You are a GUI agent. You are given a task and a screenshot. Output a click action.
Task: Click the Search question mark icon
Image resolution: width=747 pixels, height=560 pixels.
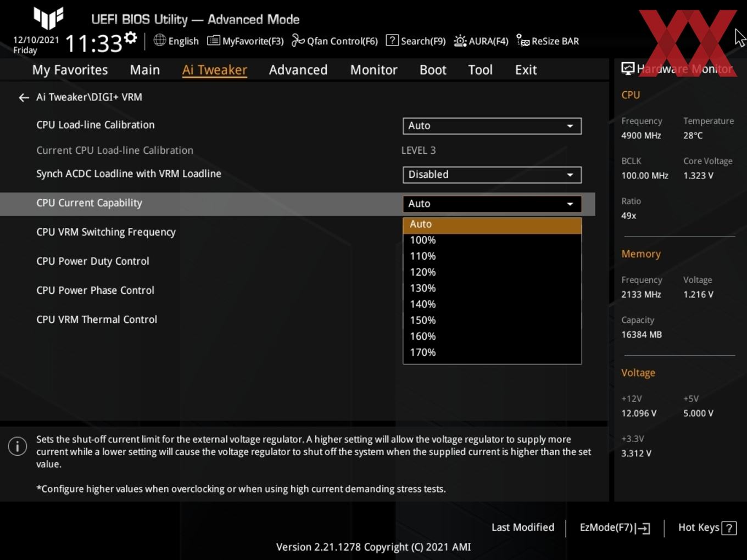pos(392,41)
